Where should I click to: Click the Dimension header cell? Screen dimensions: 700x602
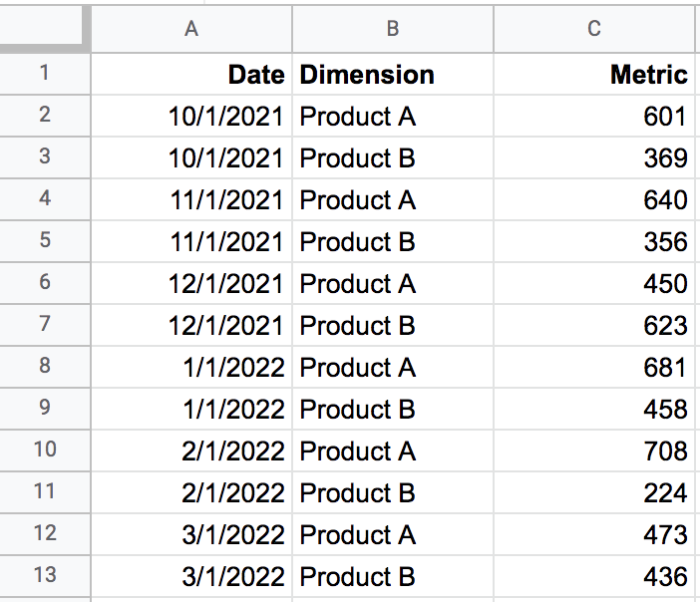pos(392,75)
